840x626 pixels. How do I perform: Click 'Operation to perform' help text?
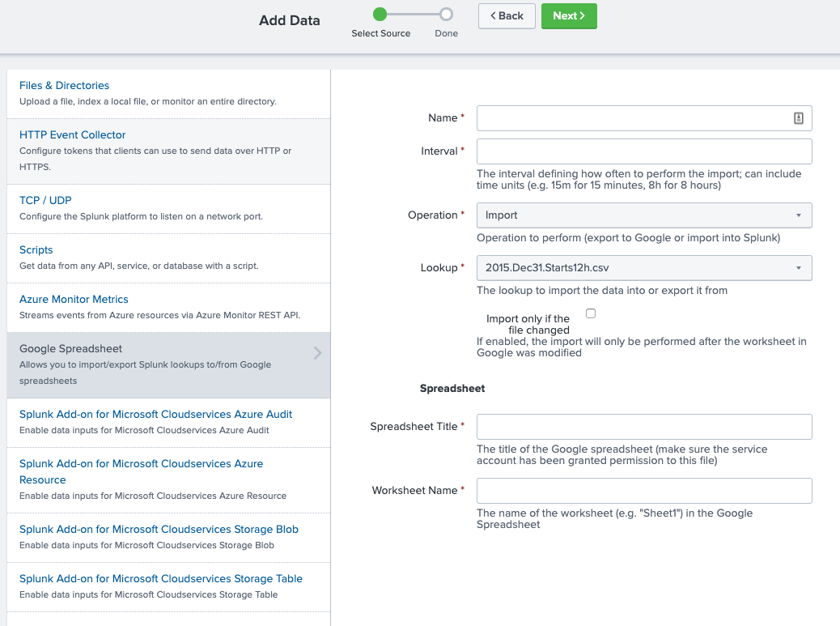coord(629,238)
